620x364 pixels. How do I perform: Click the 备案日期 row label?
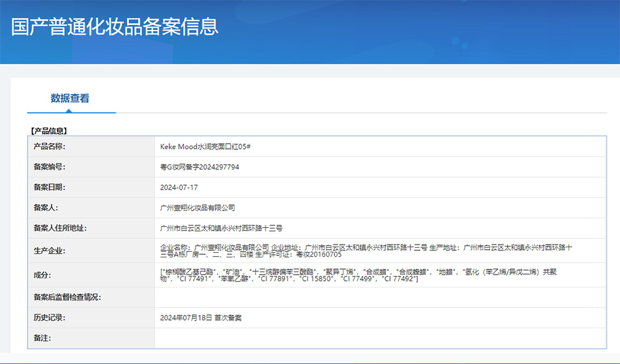pyautogui.click(x=50, y=188)
